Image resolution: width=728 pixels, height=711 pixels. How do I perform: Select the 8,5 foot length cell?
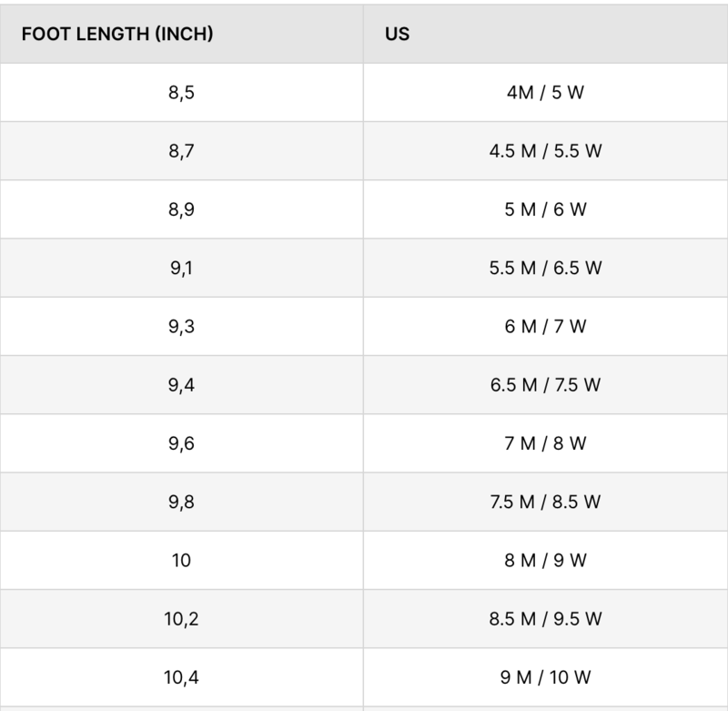click(x=181, y=93)
